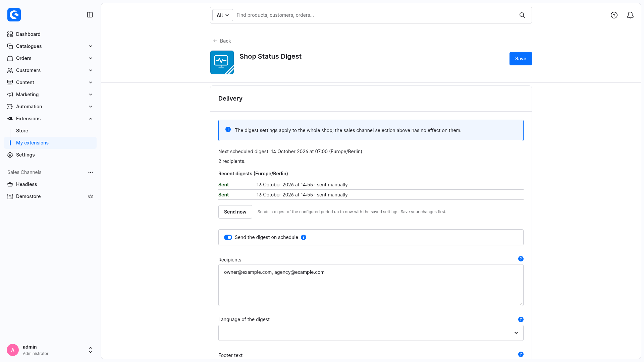Click the Save button

coord(521,59)
